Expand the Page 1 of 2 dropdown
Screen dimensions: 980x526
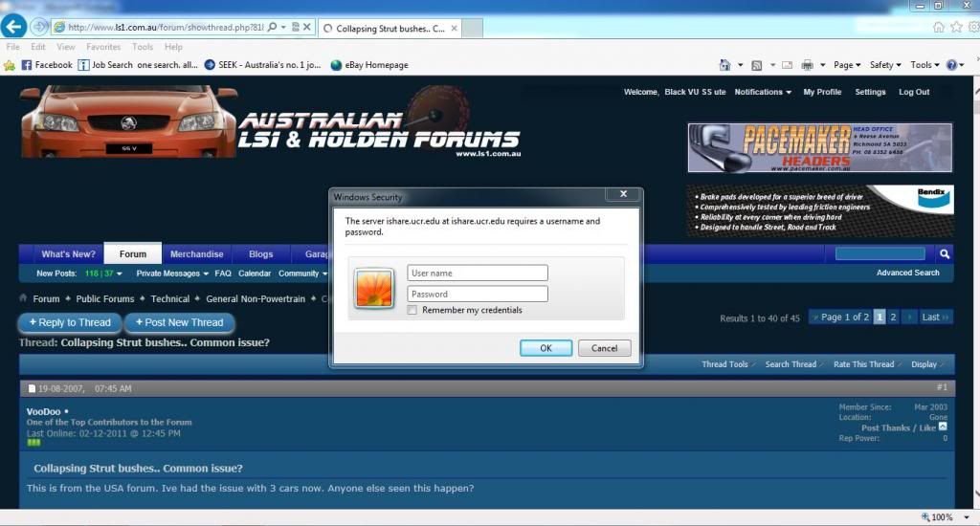point(839,318)
